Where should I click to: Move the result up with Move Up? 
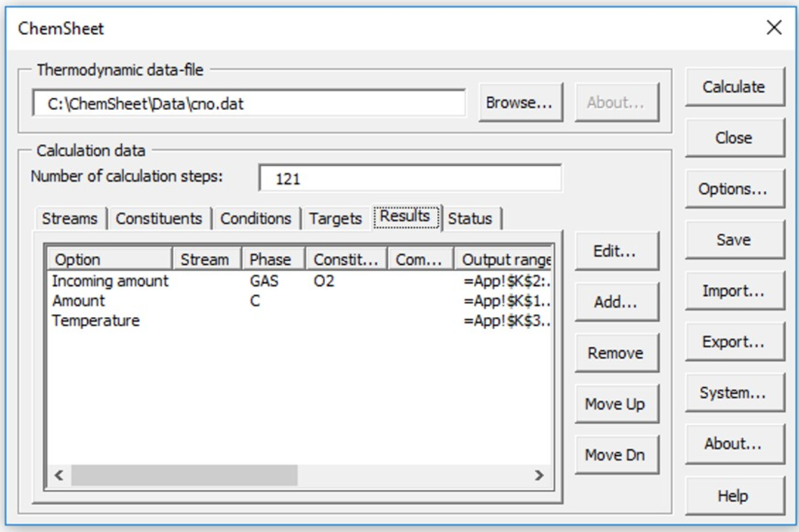[x=616, y=405]
